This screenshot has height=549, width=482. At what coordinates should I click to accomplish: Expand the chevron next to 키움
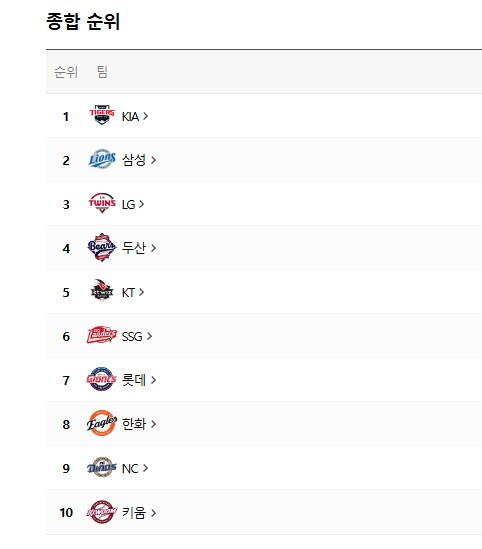pyautogui.click(x=153, y=513)
